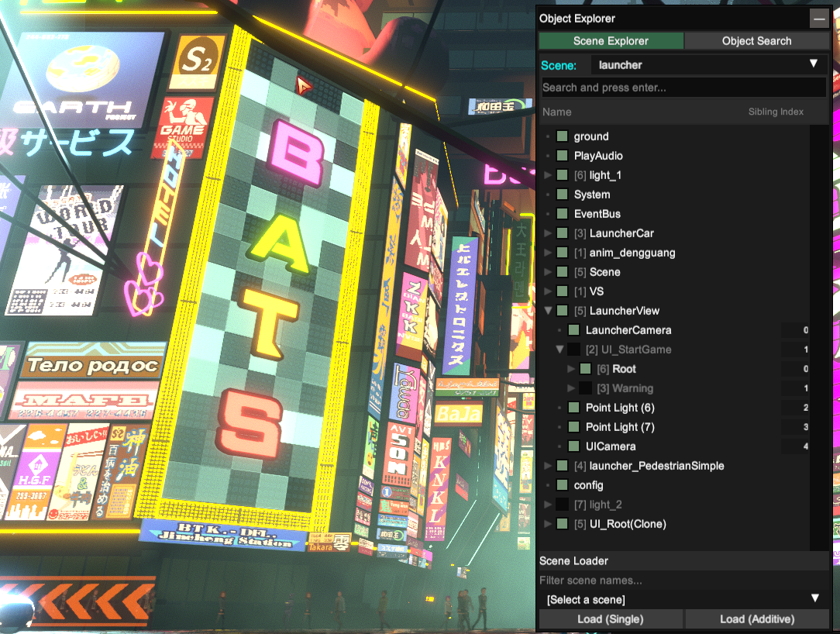Click the Filter scene names field
The height and width of the screenshot is (634, 840).
click(x=683, y=580)
